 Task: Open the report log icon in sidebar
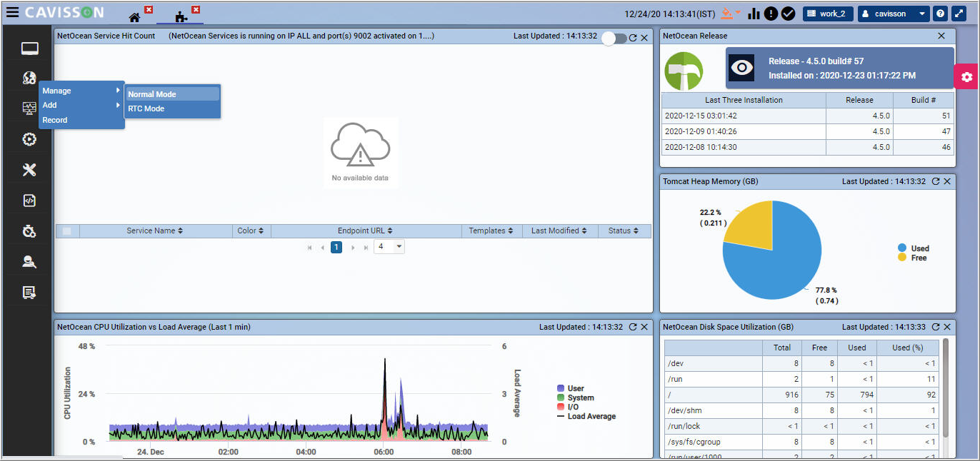point(29,293)
